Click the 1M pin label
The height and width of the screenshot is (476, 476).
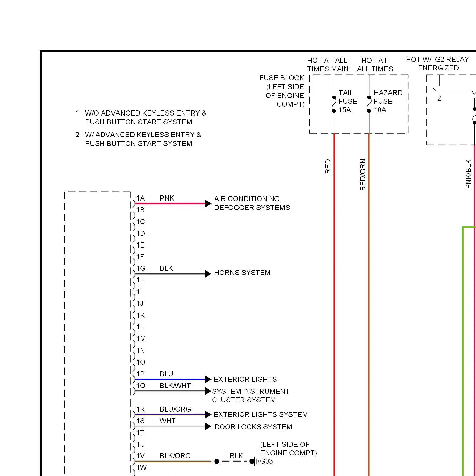coord(141,339)
